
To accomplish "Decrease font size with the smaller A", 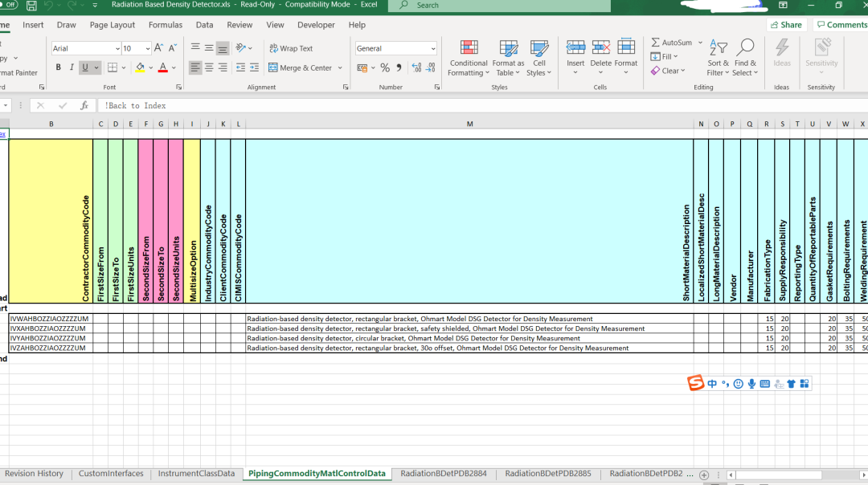I will point(173,48).
